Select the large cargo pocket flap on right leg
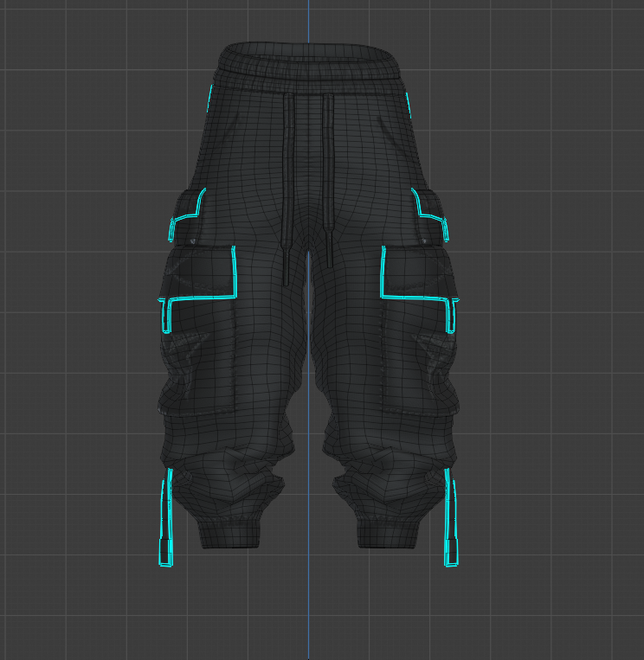The height and width of the screenshot is (660, 644). (x=420, y=272)
